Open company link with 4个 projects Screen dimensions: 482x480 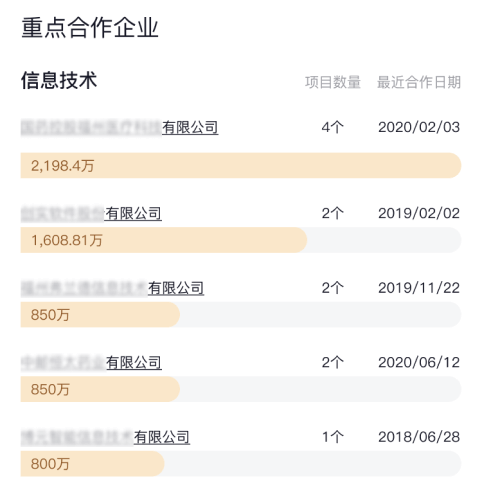(x=119, y=128)
